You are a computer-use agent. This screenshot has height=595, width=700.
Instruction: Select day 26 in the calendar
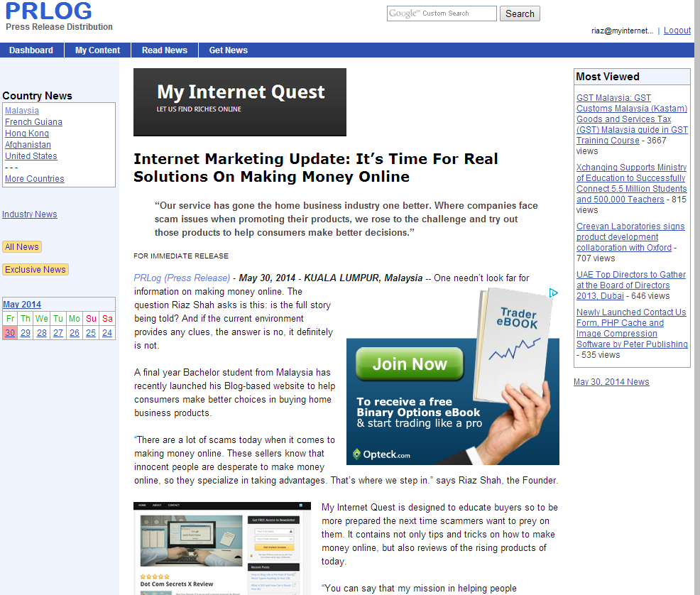pos(75,332)
